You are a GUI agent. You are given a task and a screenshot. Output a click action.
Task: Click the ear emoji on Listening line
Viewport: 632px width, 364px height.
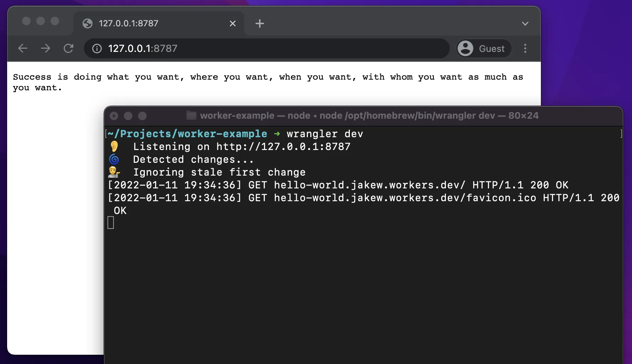point(114,146)
